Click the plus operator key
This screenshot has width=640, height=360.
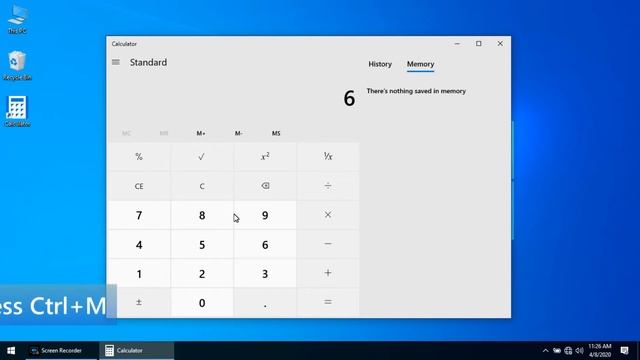coord(328,273)
